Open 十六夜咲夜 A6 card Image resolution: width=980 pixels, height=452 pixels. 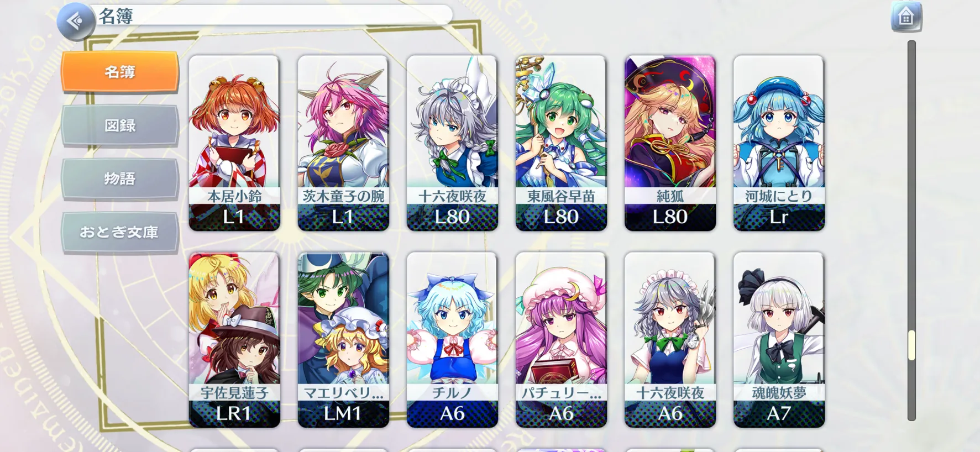pyautogui.click(x=670, y=340)
